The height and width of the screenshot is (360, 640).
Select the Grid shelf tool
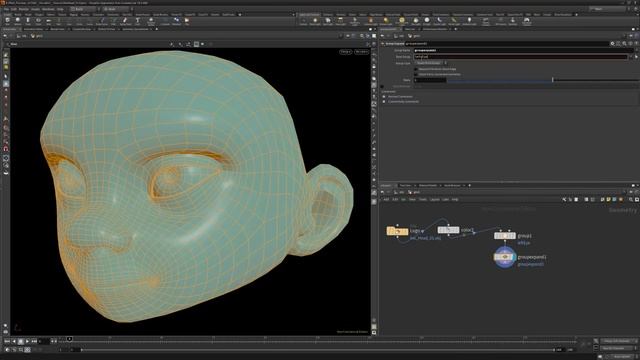pos(48,21)
